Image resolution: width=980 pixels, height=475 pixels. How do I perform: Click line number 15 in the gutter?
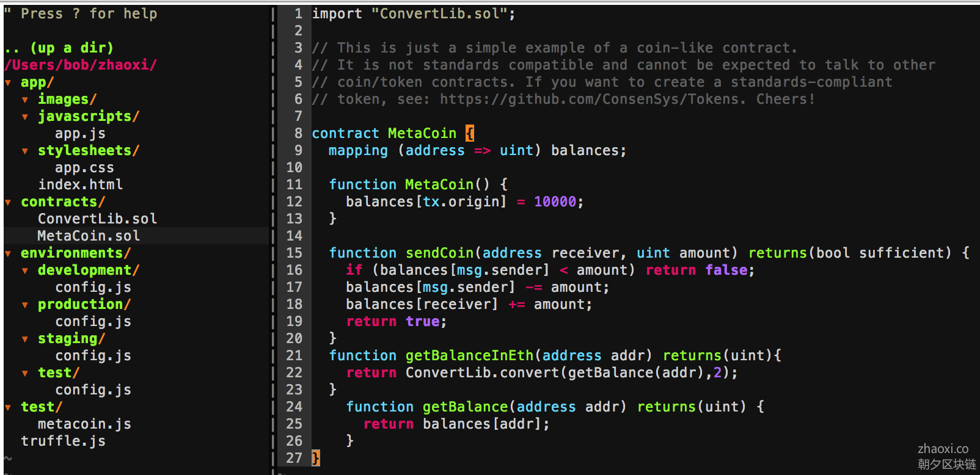294,253
